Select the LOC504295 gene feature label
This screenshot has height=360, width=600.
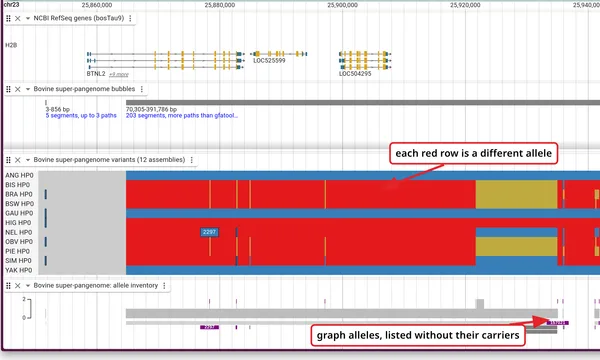click(x=355, y=73)
